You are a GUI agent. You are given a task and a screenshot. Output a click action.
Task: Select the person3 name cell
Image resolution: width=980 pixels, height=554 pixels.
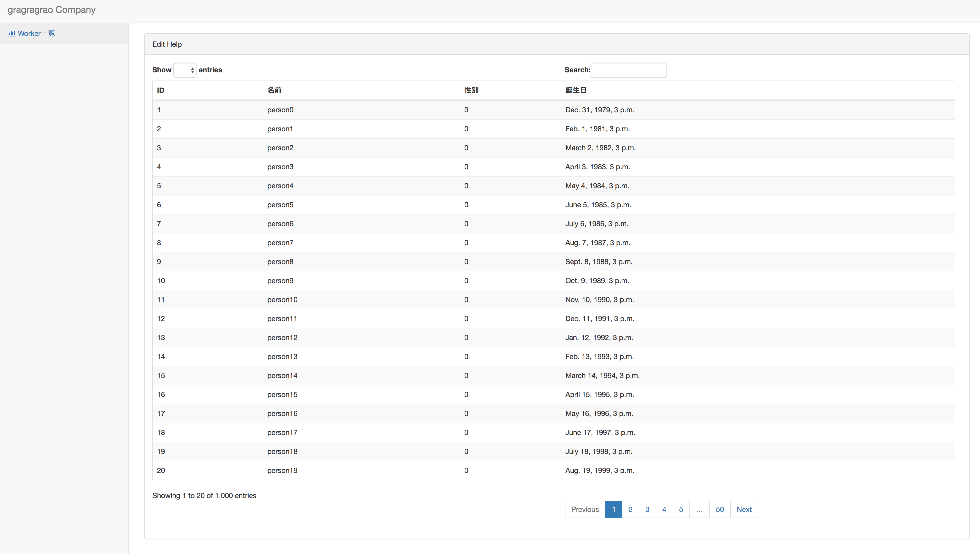[x=361, y=167]
